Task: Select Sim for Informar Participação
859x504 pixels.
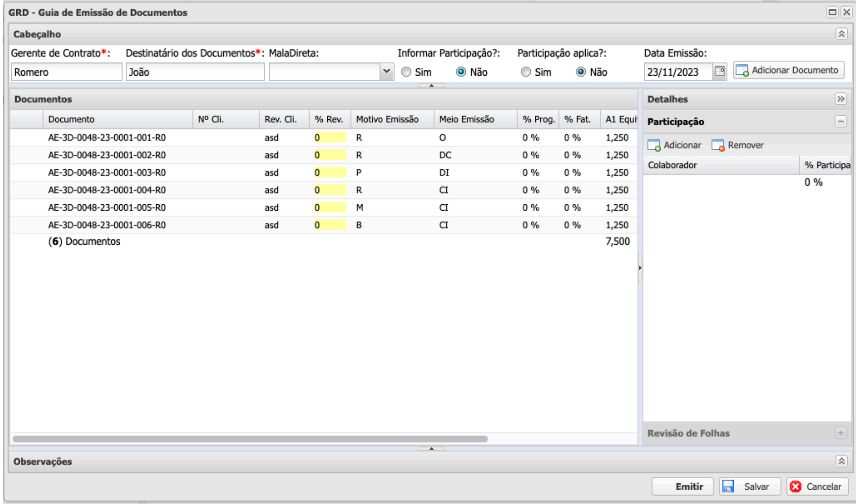Action: pos(406,72)
